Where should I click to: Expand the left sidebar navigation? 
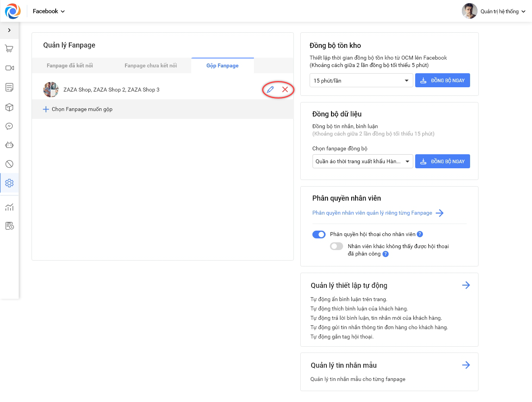pos(9,30)
